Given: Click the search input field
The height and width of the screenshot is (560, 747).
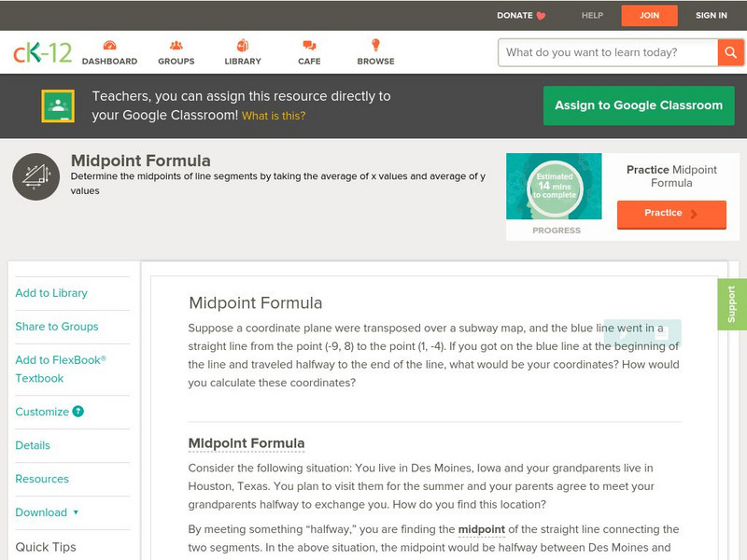Looking at the screenshot, I should coord(608,52).
